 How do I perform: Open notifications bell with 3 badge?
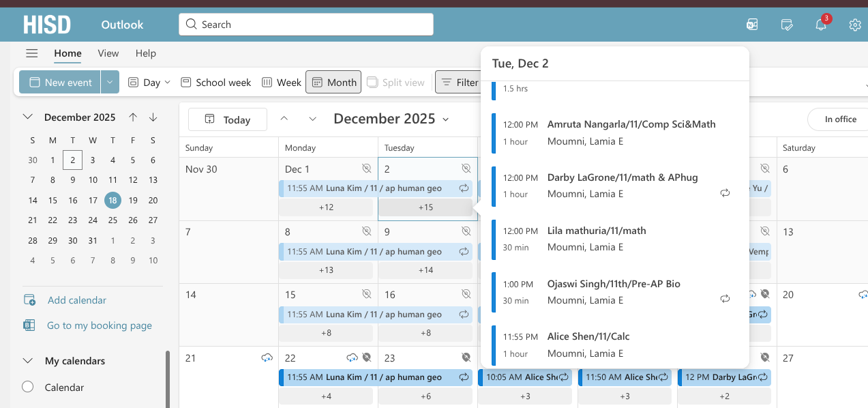click(822, 24)
